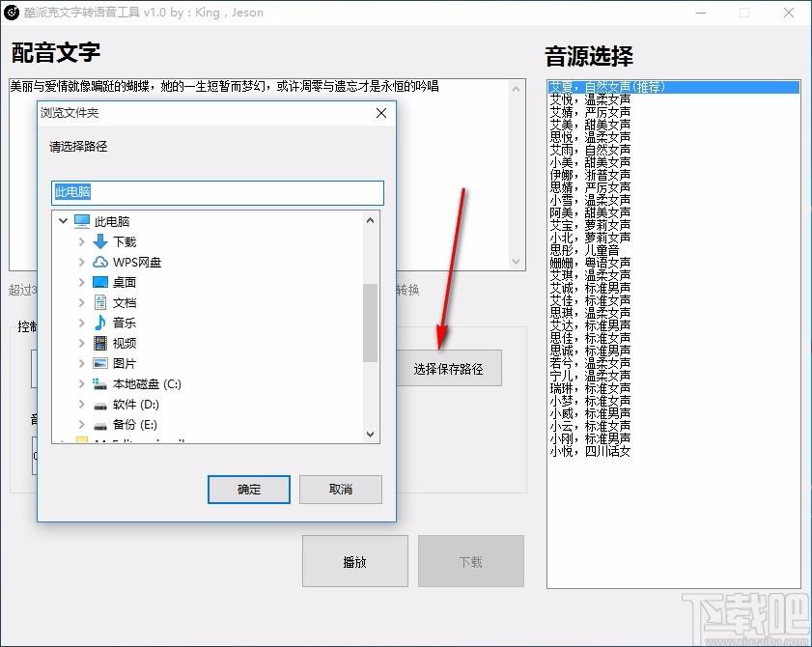Expand the WPS网盘 node
Viewport: 812px width, 647px height.
[x=81, y=262]
